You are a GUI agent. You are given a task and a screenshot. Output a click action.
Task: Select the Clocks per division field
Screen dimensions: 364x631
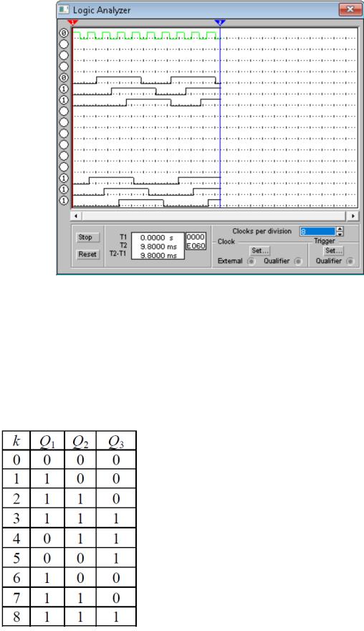(317, 232)
